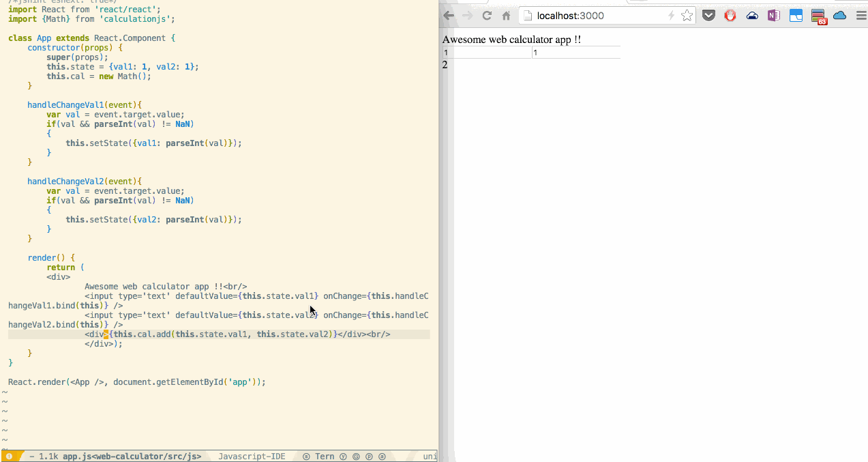Screen dimensions: 868x462
Task: Click 'this.setState({val2: parseInt(val)});' line
Action: coord(153,220)
